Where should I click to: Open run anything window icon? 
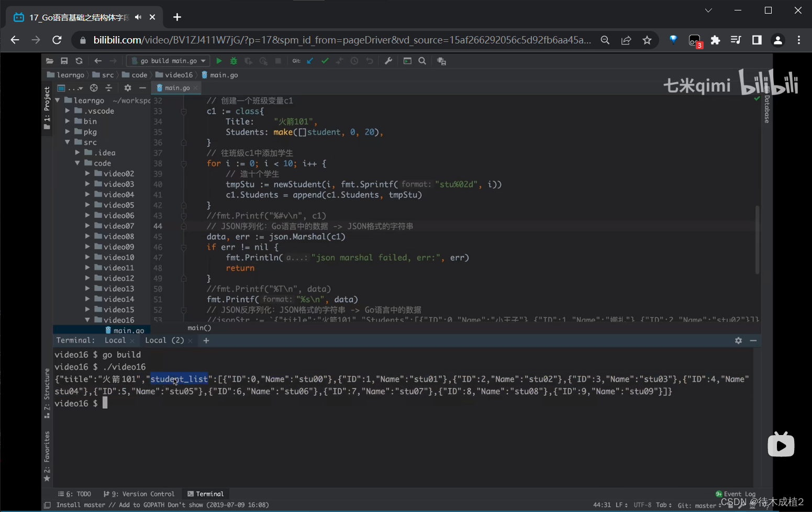[x=407, y=61]
